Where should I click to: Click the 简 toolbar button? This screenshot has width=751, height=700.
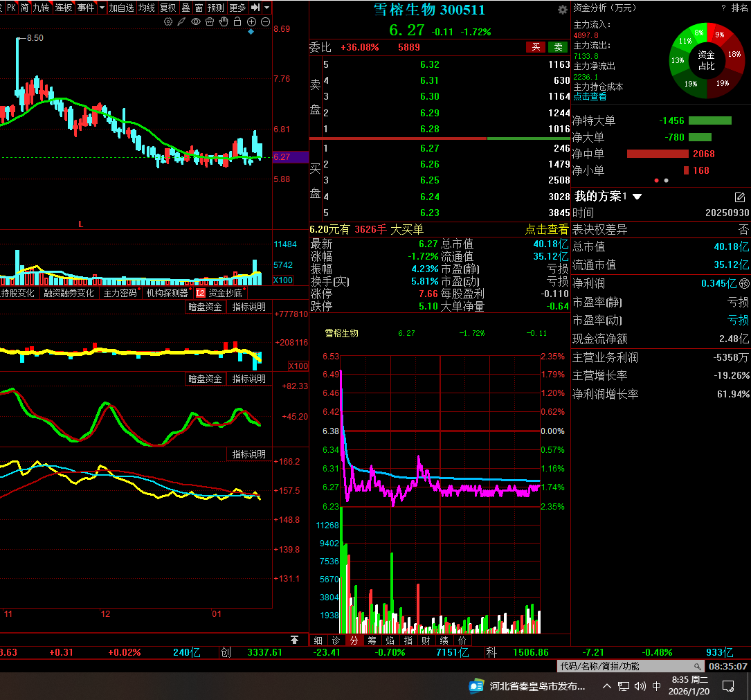(24, 7)
